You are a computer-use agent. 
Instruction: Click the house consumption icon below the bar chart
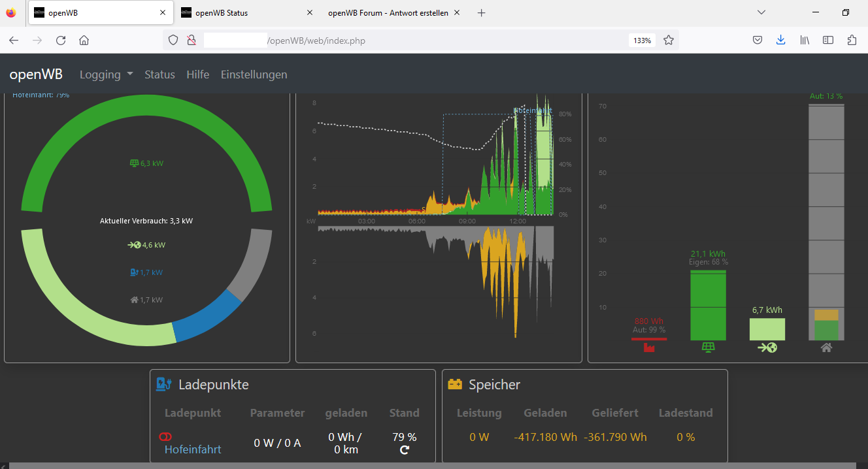[826, 348]
